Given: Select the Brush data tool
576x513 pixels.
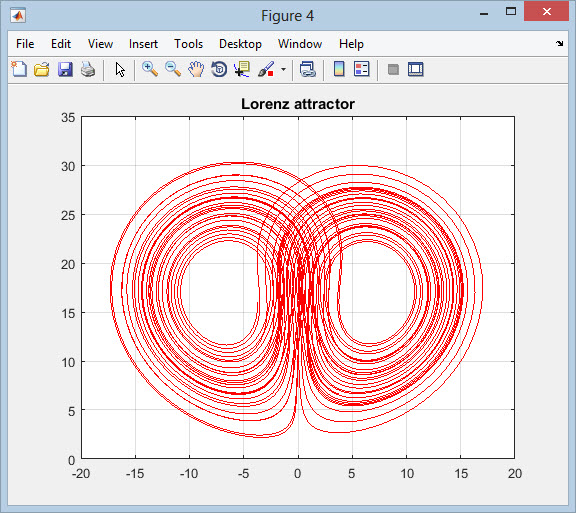Looking at the screenshot, I should 266,69.
